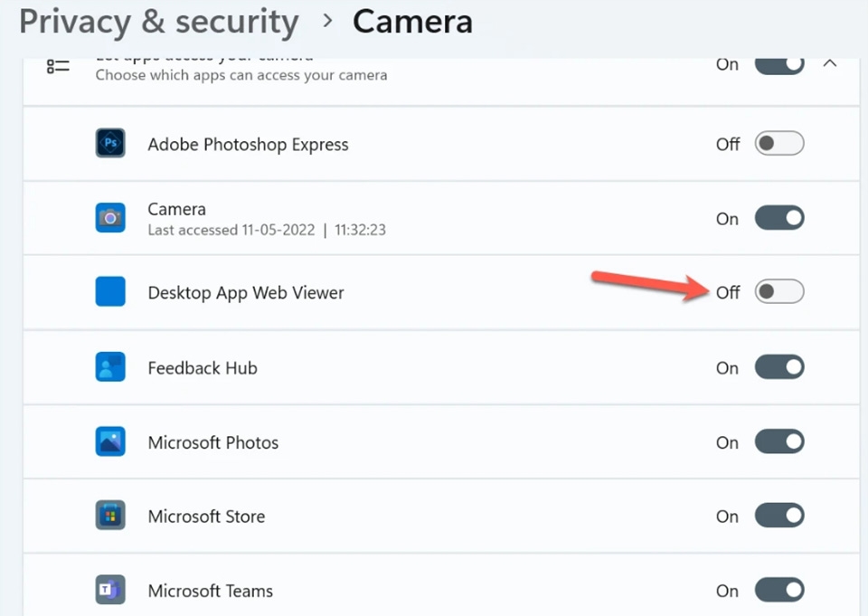The height and width of the screenshot is (616, 868).
Task: Click the Microsoft Teams icon
Action: [109, 590]
